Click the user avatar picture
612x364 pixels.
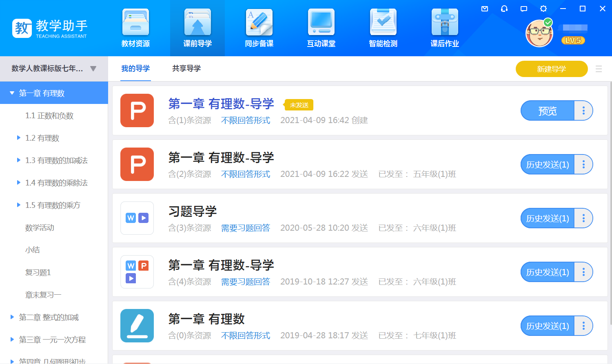[539, 33]
